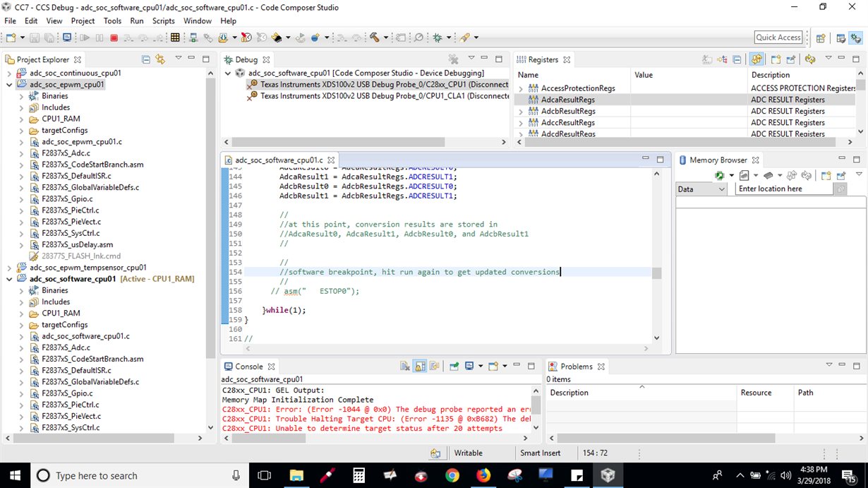
Task: Open the Scripts menu
Action: tap(163, 20)
